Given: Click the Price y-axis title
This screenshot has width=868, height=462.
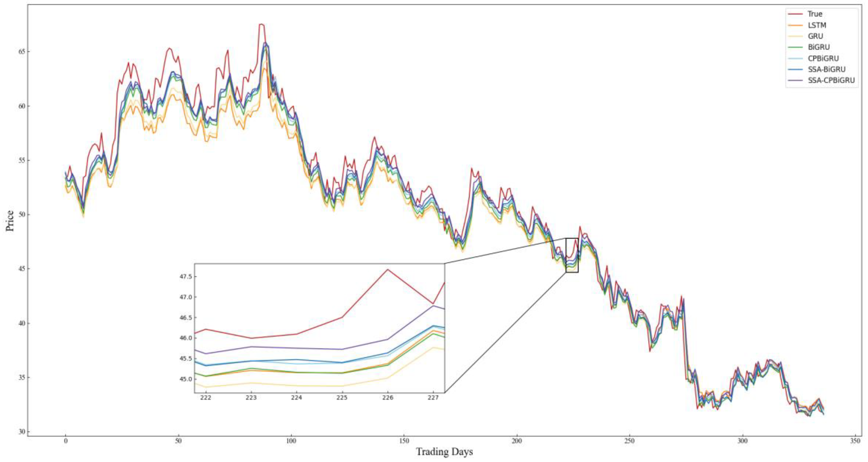Looking at the screenshot, I should pyautogui.click(x=10, y=221).
